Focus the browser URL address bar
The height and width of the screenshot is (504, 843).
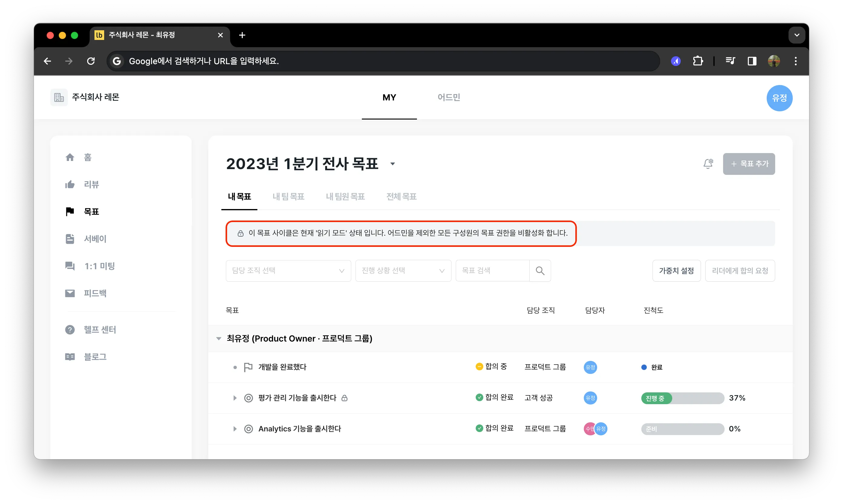click(383, 61)
